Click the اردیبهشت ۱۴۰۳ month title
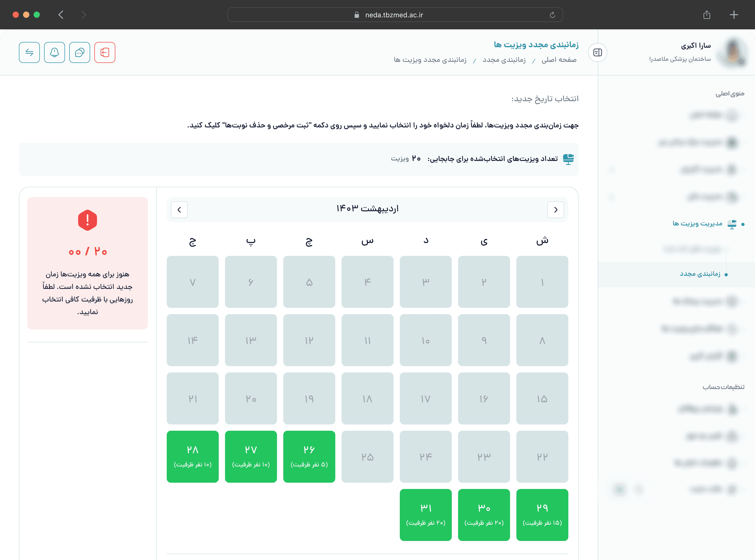 pyautogui.click(x=367, y=208)
